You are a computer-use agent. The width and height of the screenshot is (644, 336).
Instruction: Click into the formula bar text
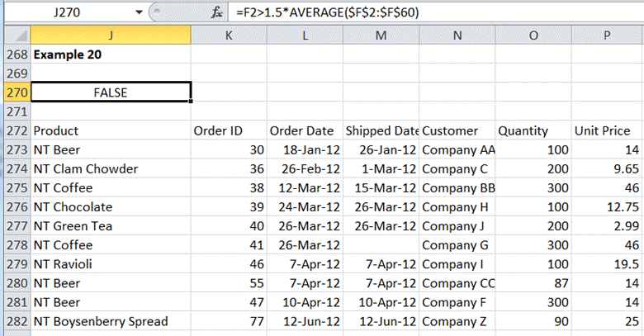pyautogui.click(x=413, y=13)
